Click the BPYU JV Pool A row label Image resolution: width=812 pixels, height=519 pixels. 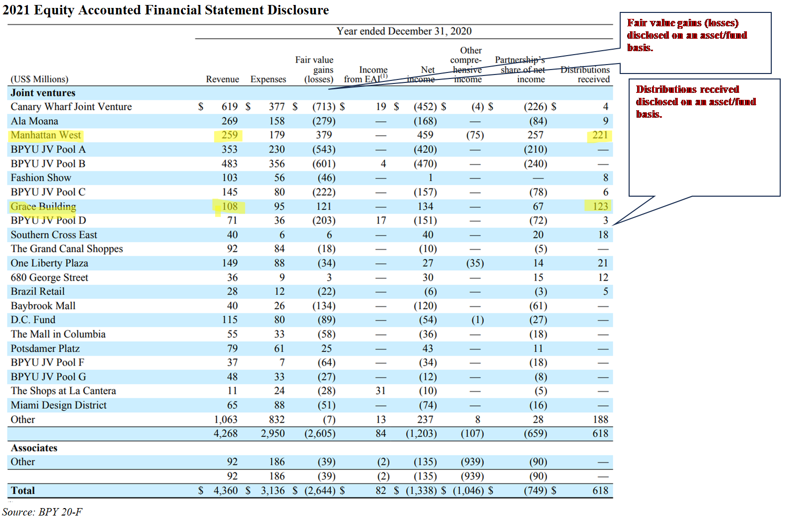click(45, 149)
